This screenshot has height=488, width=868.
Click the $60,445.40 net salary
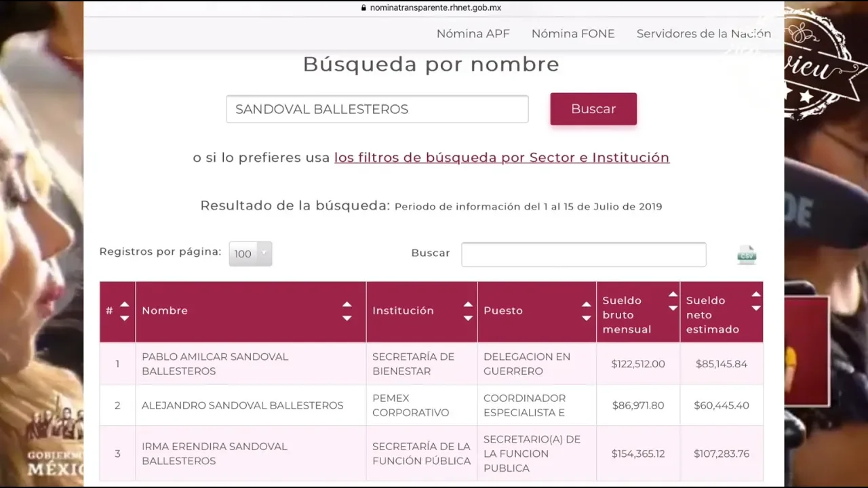coord(722,405)
